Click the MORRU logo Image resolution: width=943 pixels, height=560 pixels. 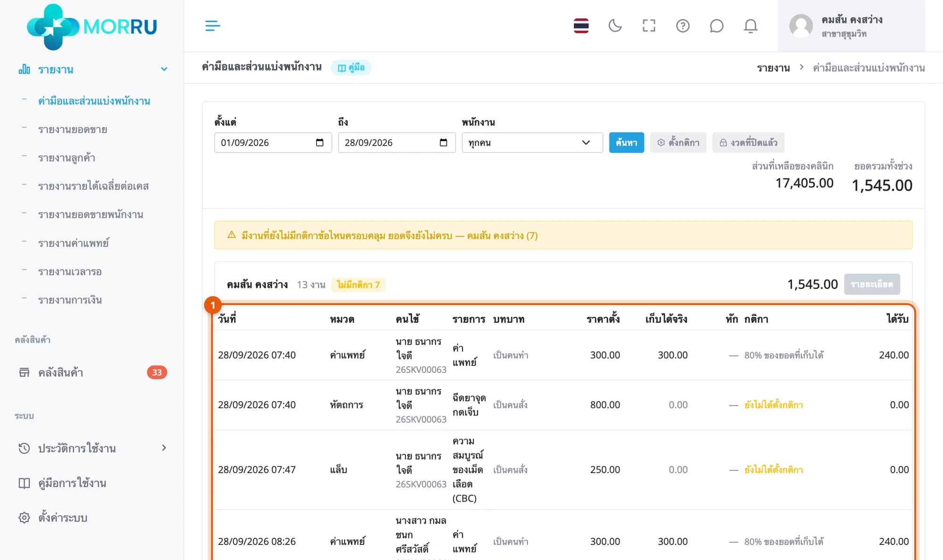point(92,26)
